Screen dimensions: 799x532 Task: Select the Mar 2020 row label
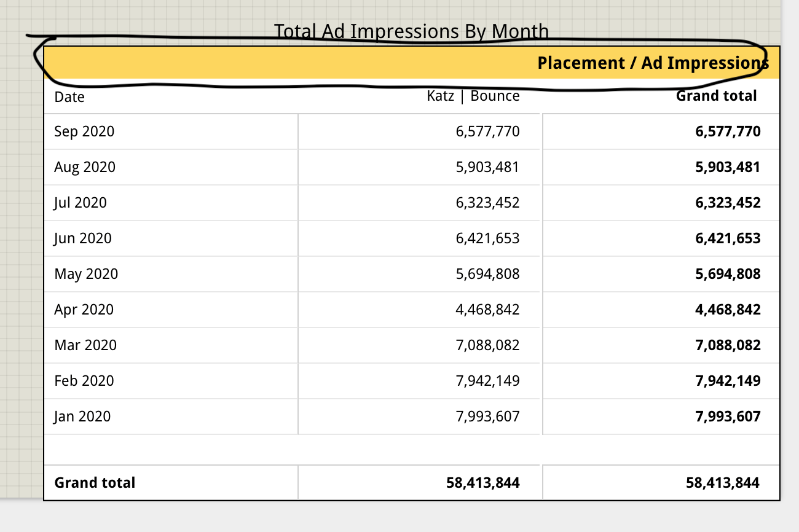pos(85,345)
